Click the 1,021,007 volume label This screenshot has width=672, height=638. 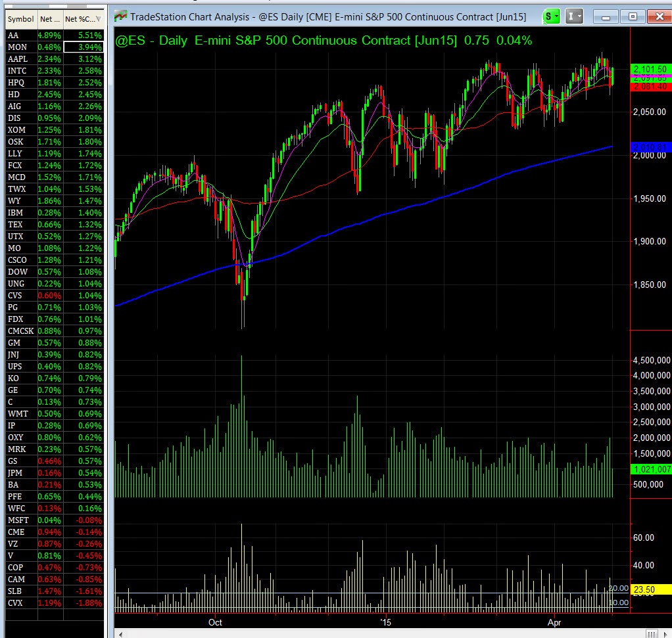coord(652,469)
